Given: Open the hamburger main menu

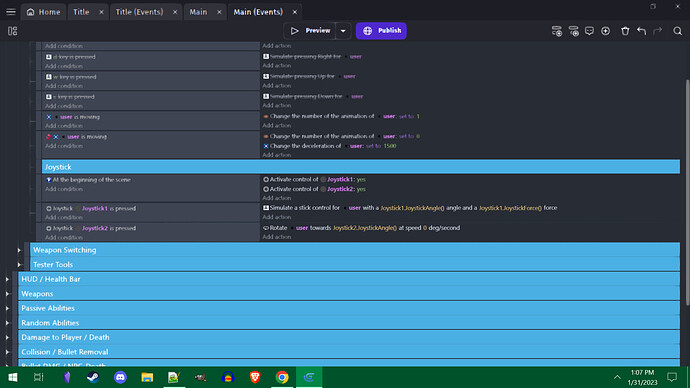Looking at the screenshot, I should pyautogui.click(x=11, y=12).
